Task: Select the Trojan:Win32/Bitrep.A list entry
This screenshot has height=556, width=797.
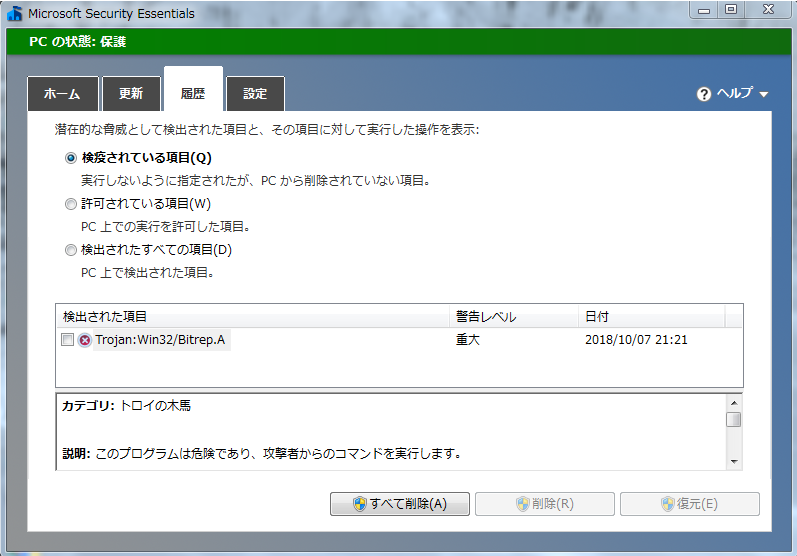Action: pos(160,340)
